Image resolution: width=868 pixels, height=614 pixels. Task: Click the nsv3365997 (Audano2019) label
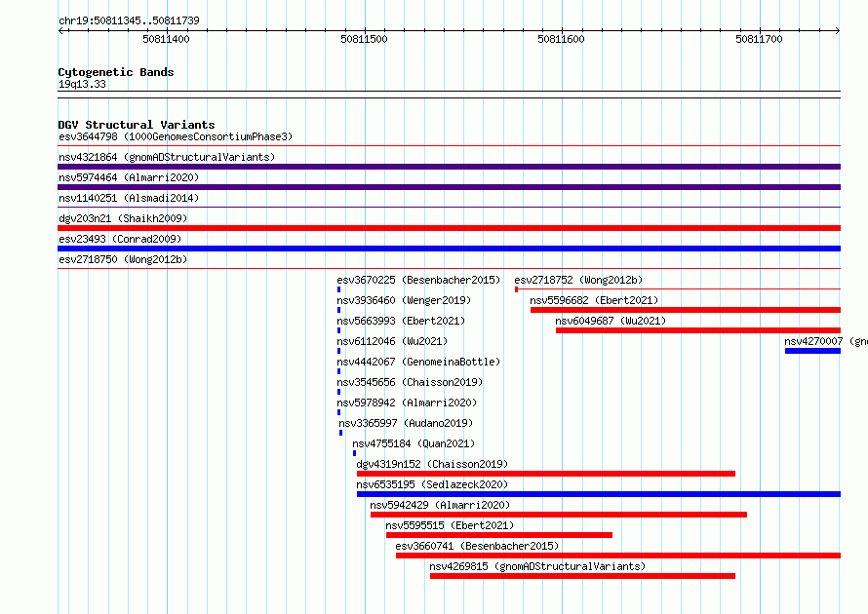point(406,423)
